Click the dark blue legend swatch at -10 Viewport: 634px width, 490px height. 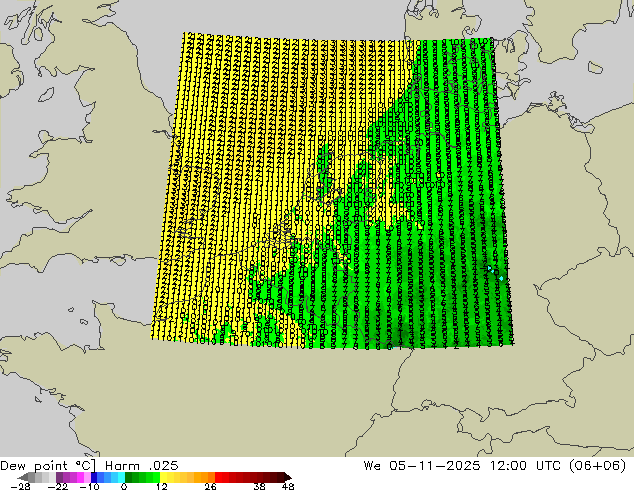pos(94,477)
